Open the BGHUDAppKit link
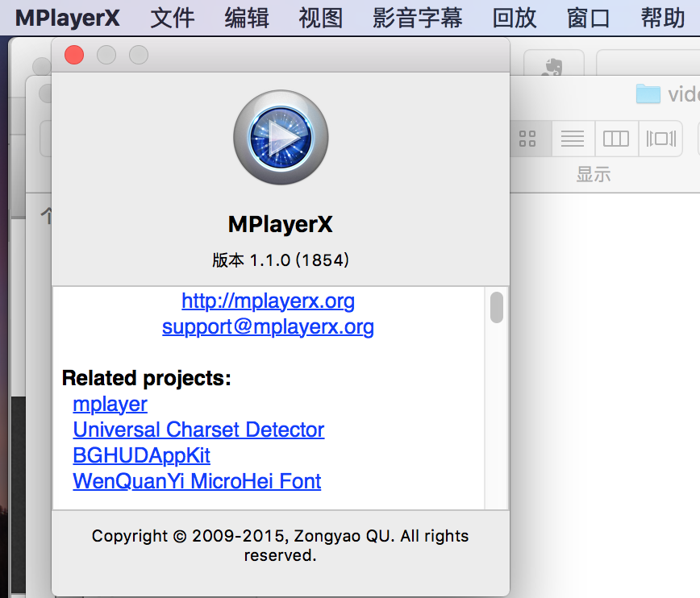The height and width of the screenshot is (598, 700). [141, 455]
